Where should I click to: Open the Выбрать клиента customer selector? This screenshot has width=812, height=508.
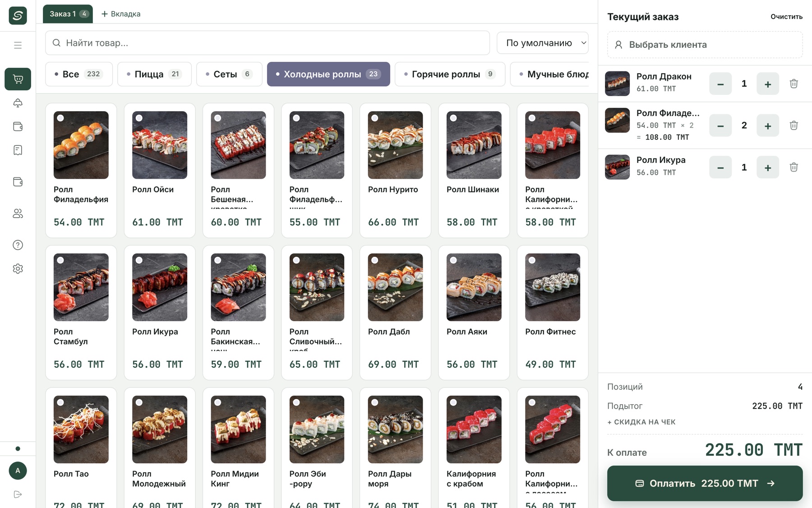[x=705, y=45]
